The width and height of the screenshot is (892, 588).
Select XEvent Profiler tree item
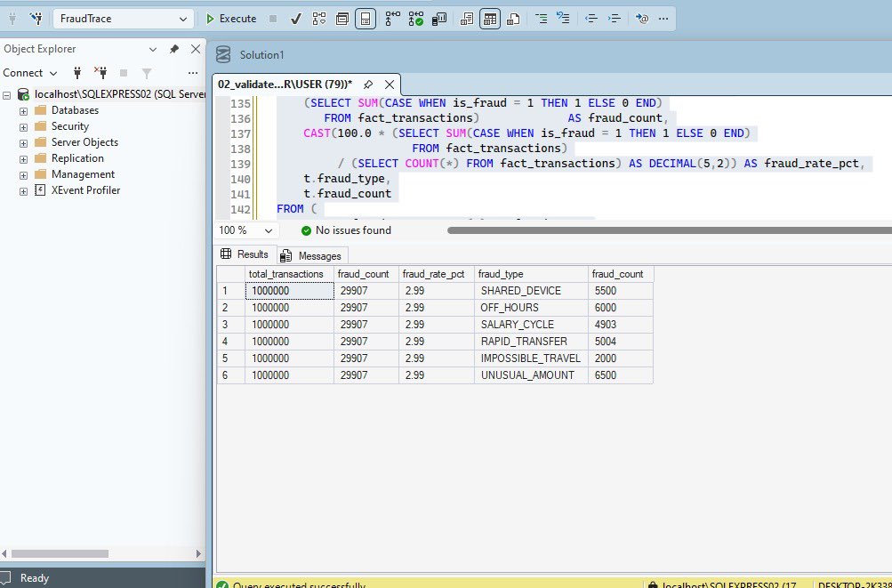(x=86, y=190)
